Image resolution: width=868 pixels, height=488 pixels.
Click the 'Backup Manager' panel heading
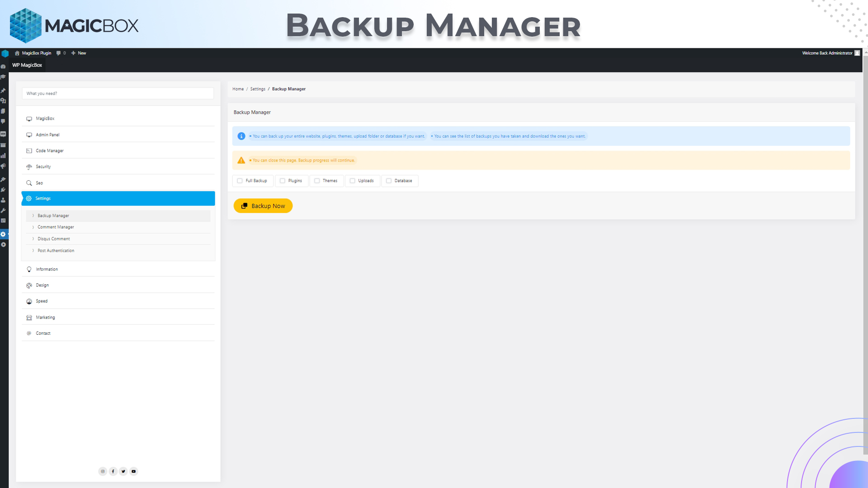pos(252,113)
